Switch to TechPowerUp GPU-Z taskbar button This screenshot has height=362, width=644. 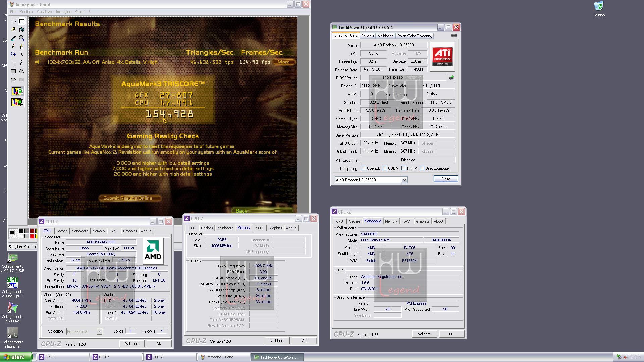(277, 357)
